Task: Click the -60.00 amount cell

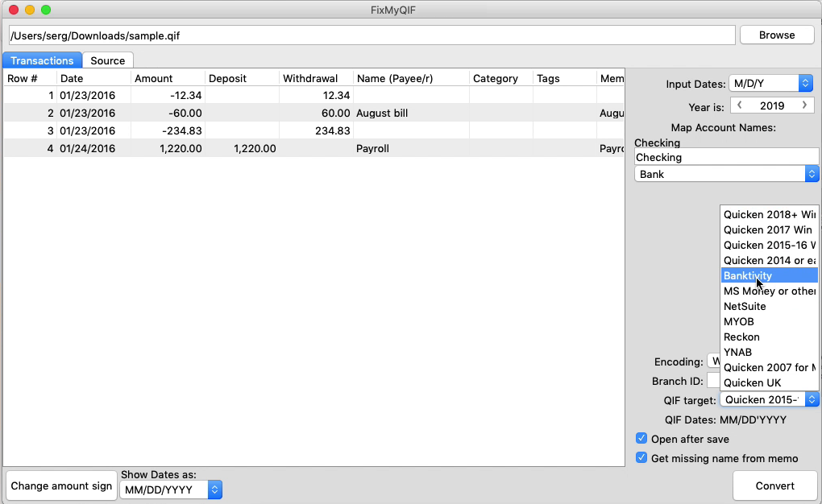Action: point(168,114)
